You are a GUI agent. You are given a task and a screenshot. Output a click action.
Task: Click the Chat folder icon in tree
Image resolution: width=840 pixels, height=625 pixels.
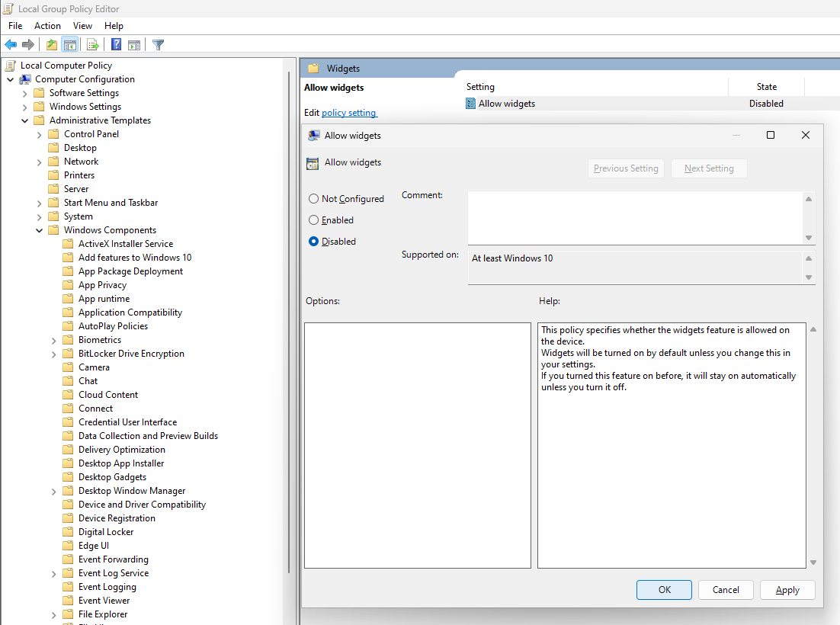tap(68, 381)
